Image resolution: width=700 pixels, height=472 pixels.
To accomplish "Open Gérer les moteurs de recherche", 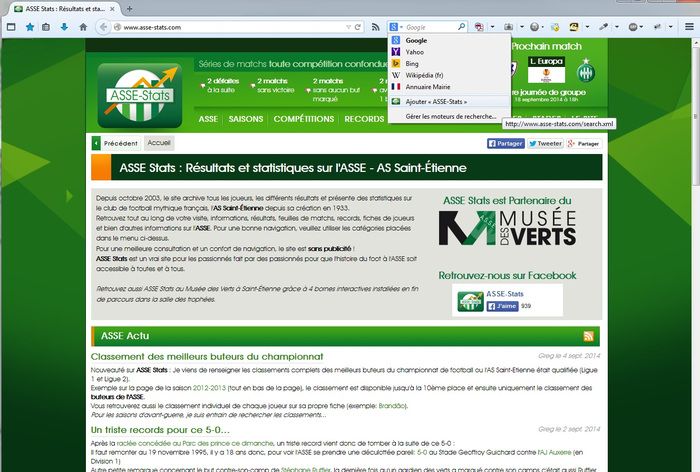I will [x=449, y=116].
